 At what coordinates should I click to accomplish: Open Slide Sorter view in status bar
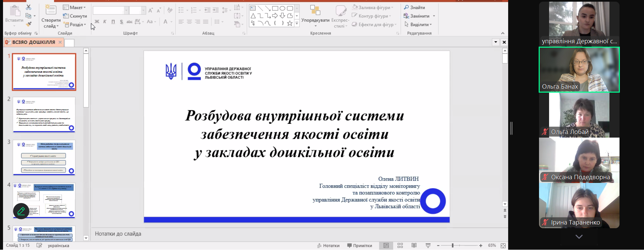click(400, 246)
